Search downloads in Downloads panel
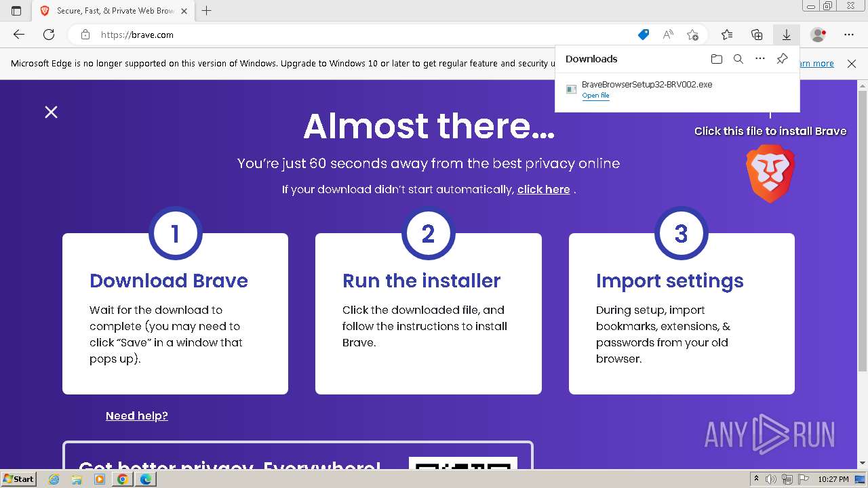This screenshot has height=488, width=868. coord(738,59)
